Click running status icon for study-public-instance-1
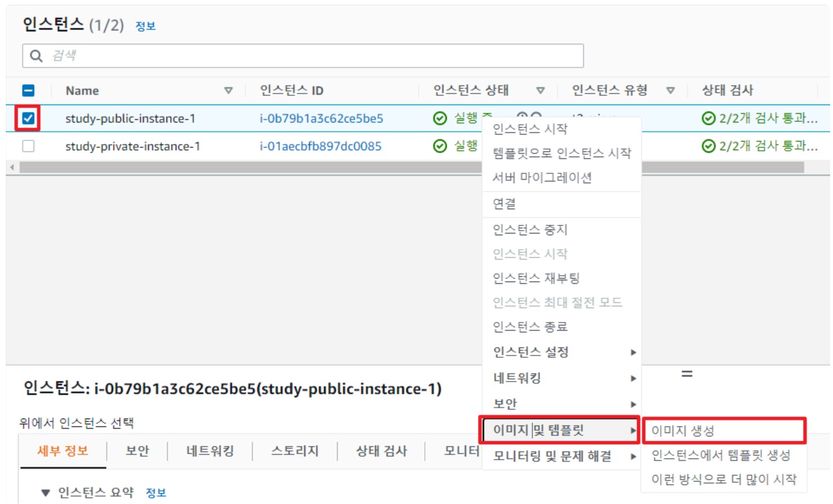The height and width of the screenshot is (504, 833). (440, 118)
